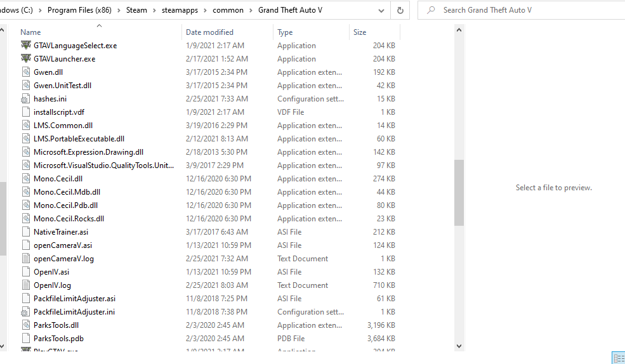Click the PackfileLimitAdjuster.asi file icon
Image resolution: width=625 pixels, height=364 pixels.
[x=26, y=299]
